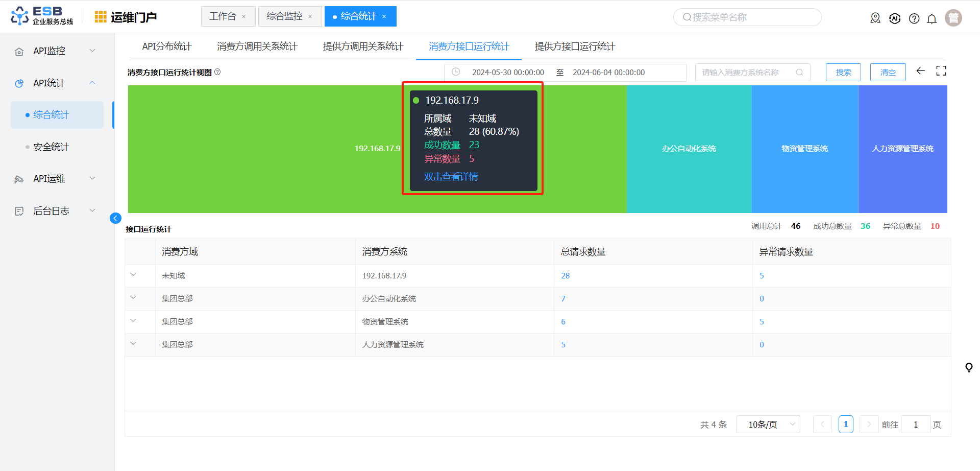Image resolution: width=980 pixels, height=471 pixels.
Task: Click the user avatar icon
Action: [x=953, y=18]
